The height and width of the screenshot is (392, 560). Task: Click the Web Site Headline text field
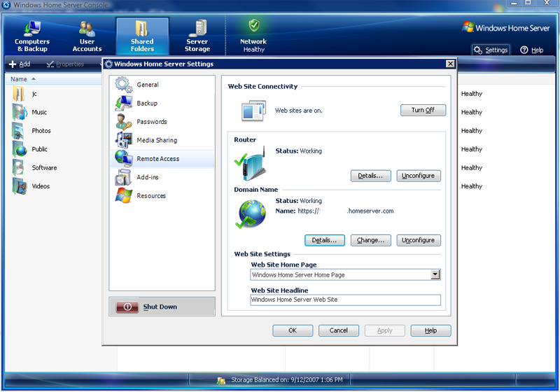(x=345, y=300)
